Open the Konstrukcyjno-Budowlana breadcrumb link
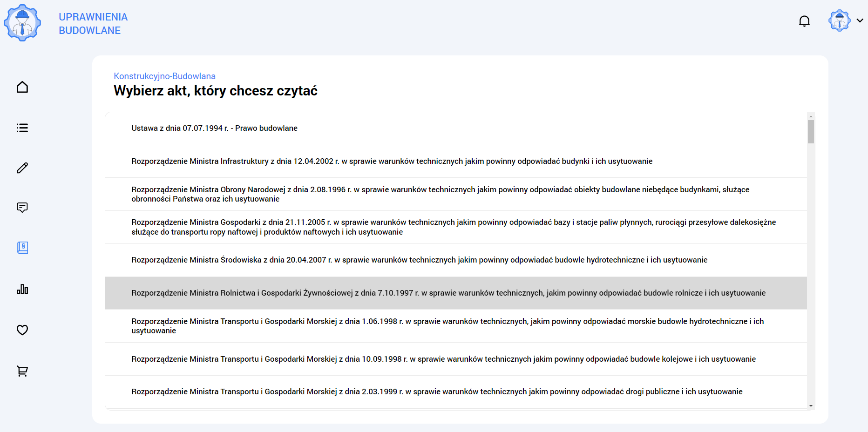 [x=164, y=76]
